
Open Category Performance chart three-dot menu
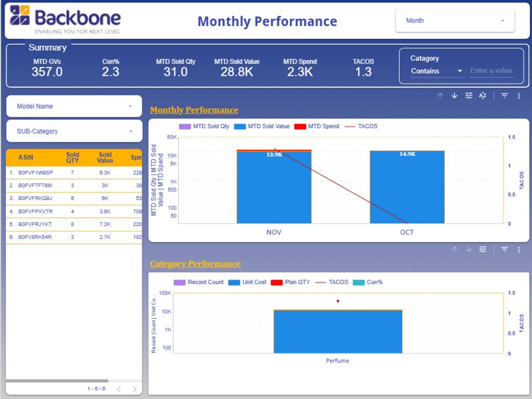click(x=518, y=249)
